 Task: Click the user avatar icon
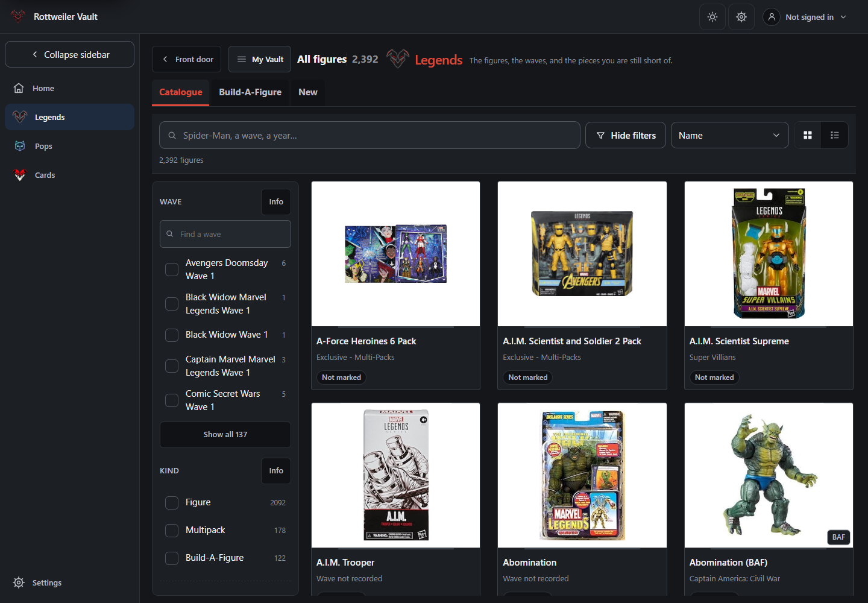click(x=772, y=17)
